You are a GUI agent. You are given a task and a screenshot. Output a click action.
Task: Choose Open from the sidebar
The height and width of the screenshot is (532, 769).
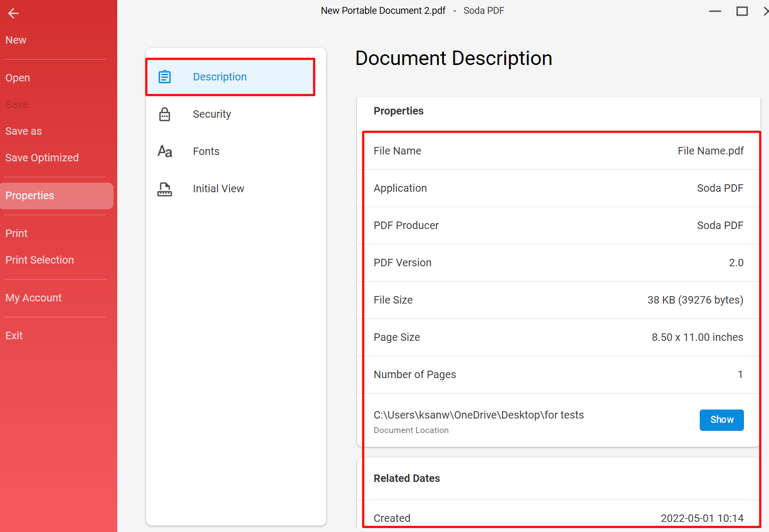tap(18, 78)
